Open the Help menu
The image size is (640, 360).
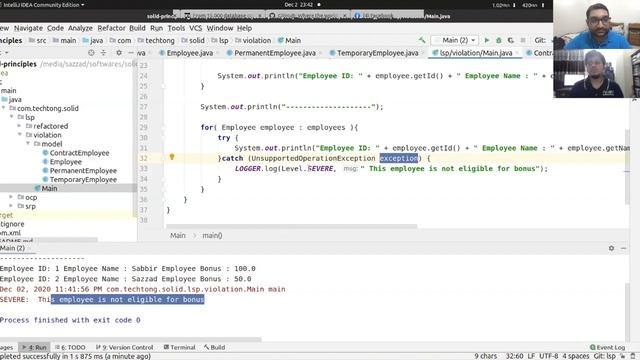pyautogui.click(x=244, y=28)
